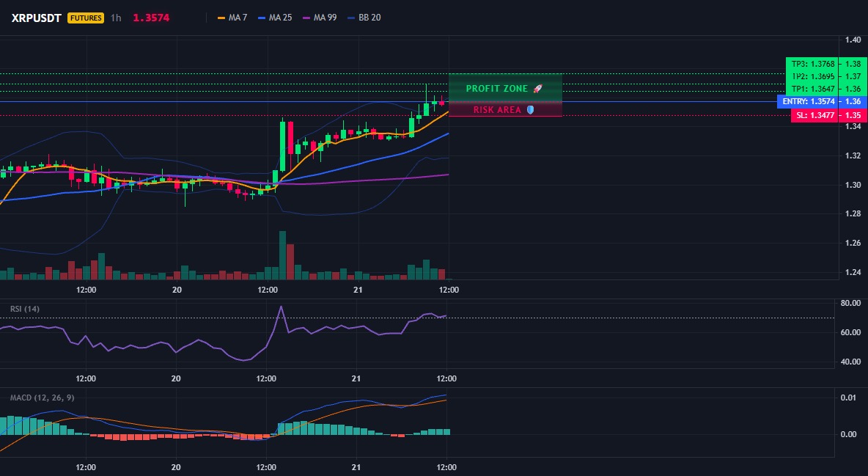868x476 pixels.
Task: Click the RISK AREA label box
Action: [x=505, y=110]
